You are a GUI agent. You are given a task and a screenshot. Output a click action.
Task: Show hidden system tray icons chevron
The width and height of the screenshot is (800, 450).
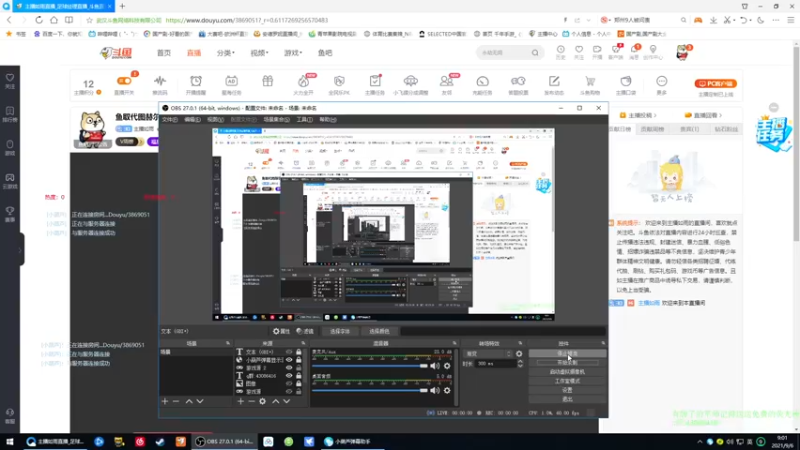pyautogui.click(x=699, y=442)
